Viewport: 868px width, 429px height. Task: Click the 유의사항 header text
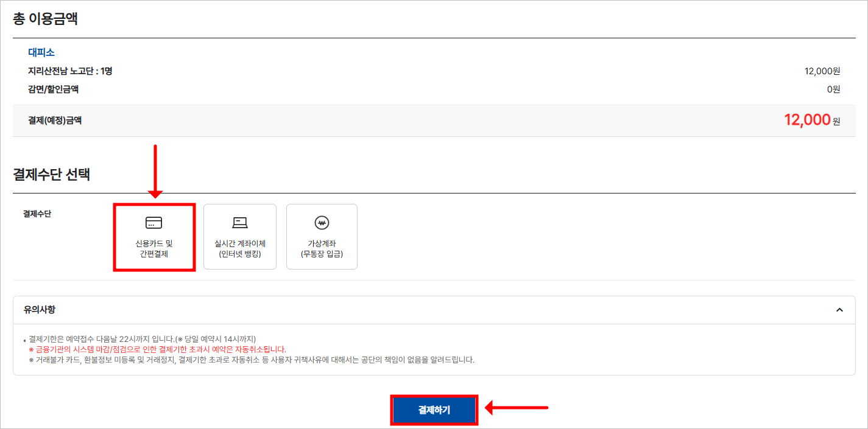point(40,310)
